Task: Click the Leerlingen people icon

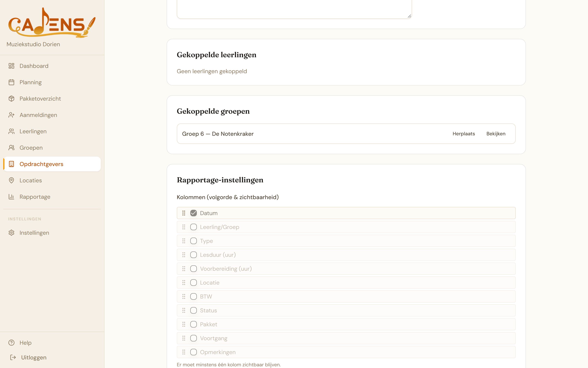Action: point(11,131)
